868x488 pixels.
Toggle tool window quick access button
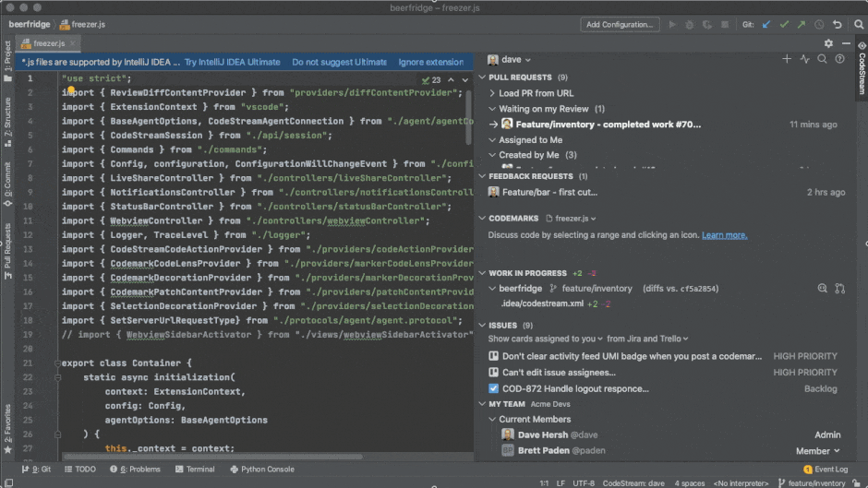pos(8,483)
